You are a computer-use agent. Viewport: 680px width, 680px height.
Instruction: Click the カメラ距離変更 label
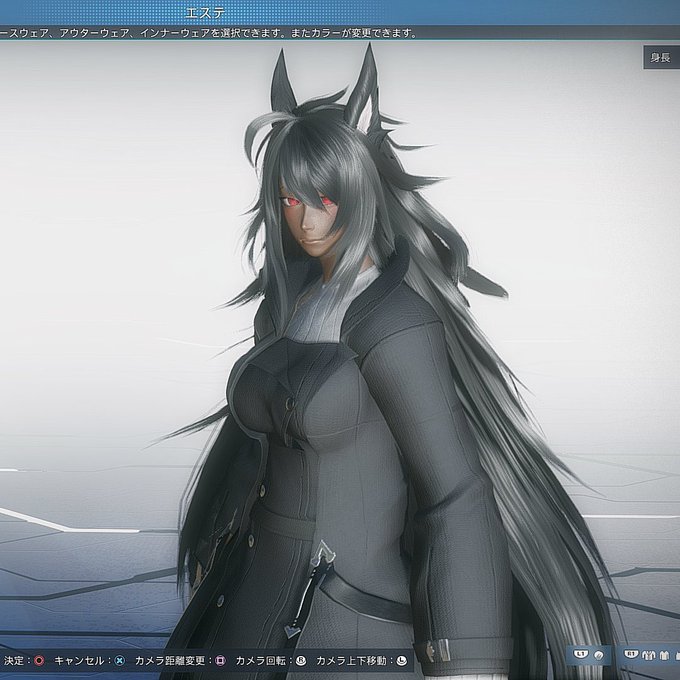coord(170,660)
